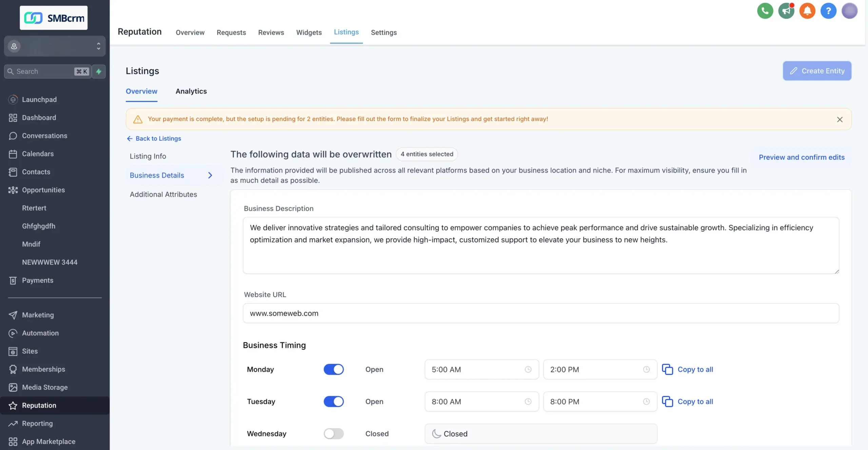This screenshot has height=450, width=868.
Task: Click the Website URL input field
Action: pyautogui.click(x=541, y=313)
